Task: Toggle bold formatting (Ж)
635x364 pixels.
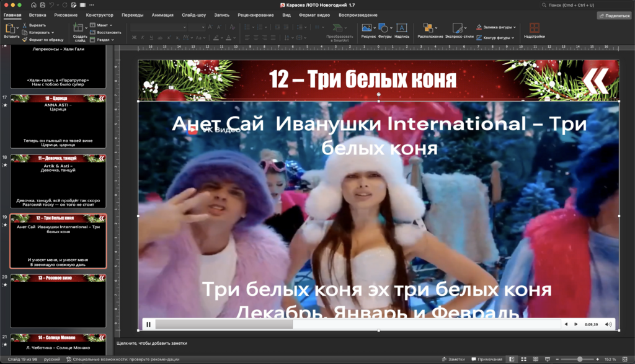Action: tap(134, 38)
